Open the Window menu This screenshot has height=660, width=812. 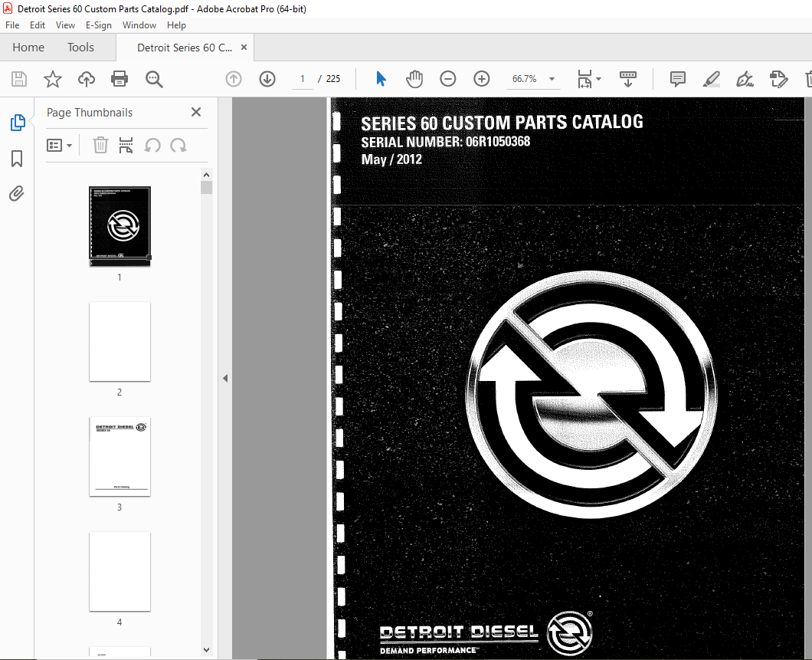139,25
